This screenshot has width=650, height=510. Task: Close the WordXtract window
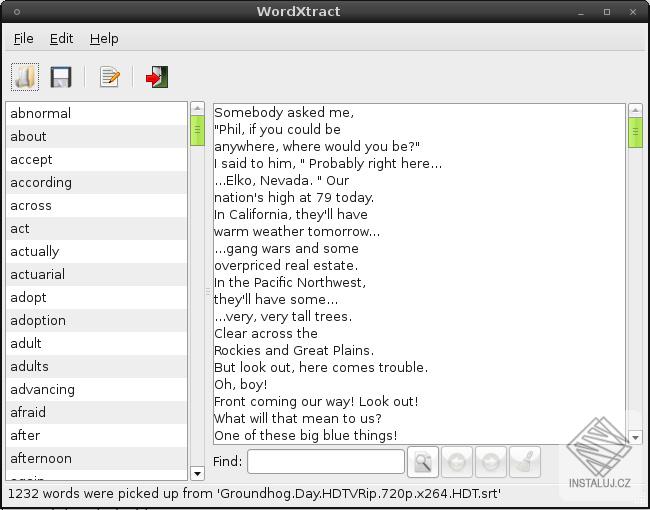coord(633,12)
